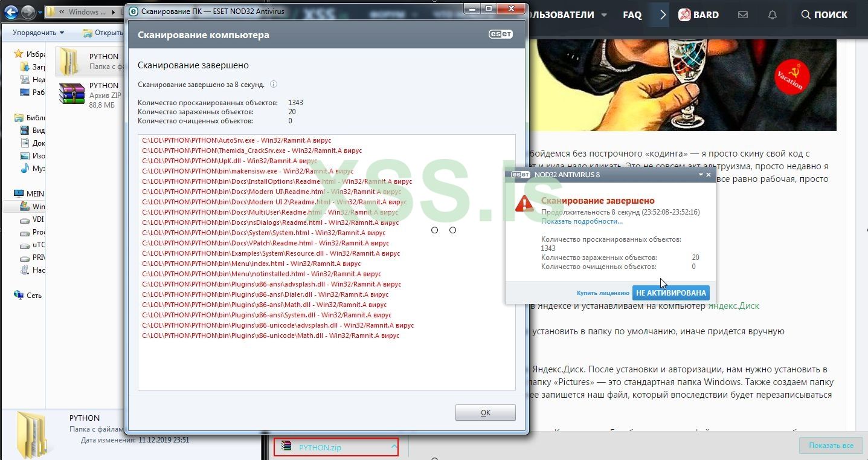The image size is (868, 460).
Task: Open Explorer recent locations dropdown arrow
Action: click(40, 12)
